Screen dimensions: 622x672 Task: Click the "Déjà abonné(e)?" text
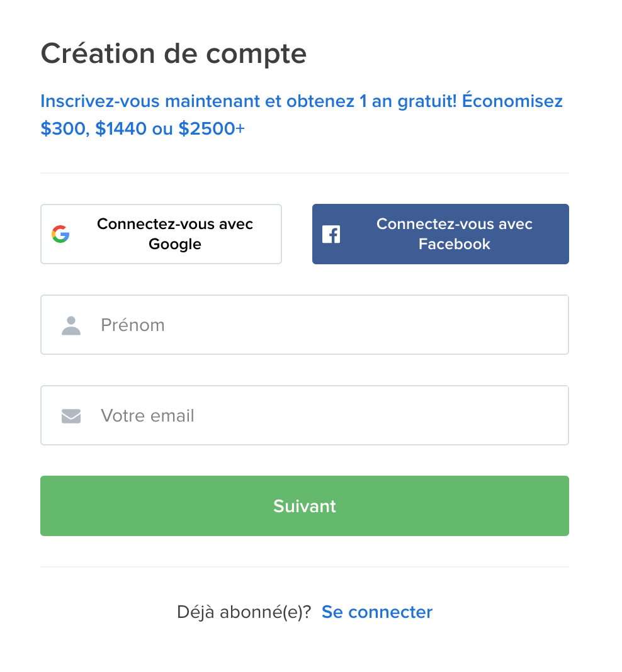[x=244, y=612]
